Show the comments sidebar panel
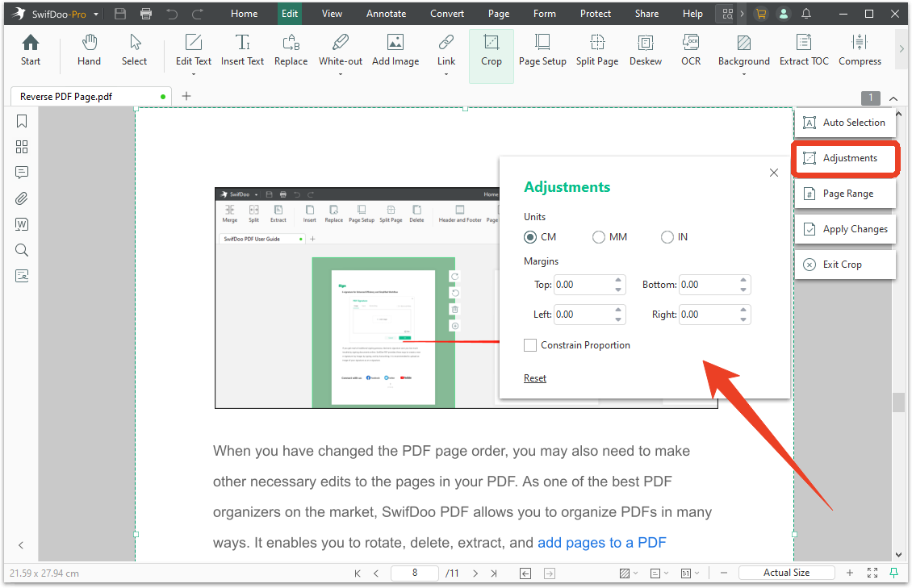The height and width of the screenshot is (588, 912). click(22, 173)
